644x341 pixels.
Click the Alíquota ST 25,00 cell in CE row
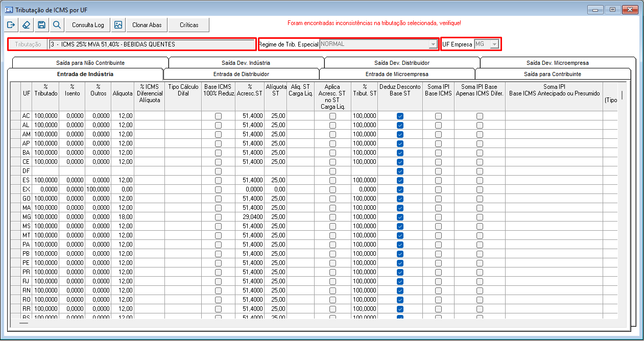(x=275, y=162)
